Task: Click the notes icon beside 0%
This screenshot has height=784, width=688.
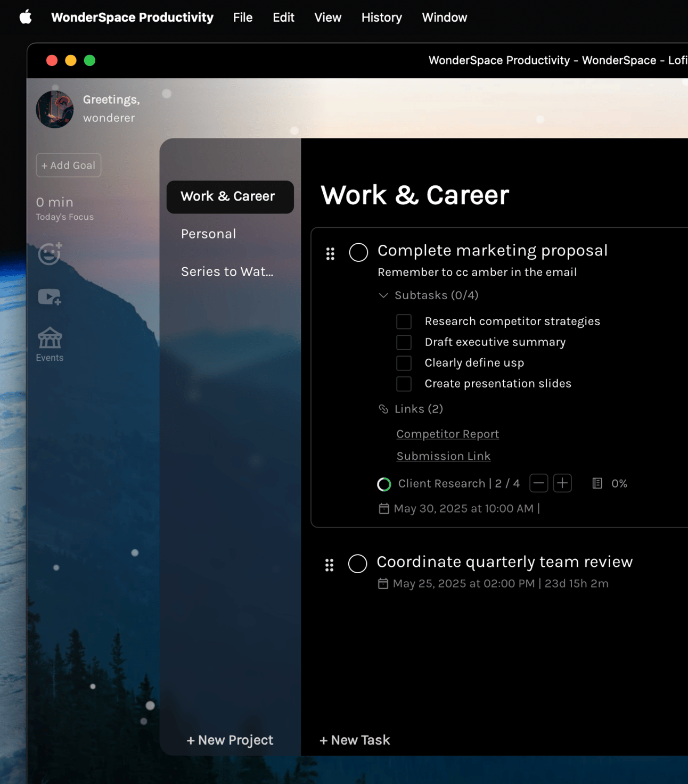Action: [x=597, y=483]
